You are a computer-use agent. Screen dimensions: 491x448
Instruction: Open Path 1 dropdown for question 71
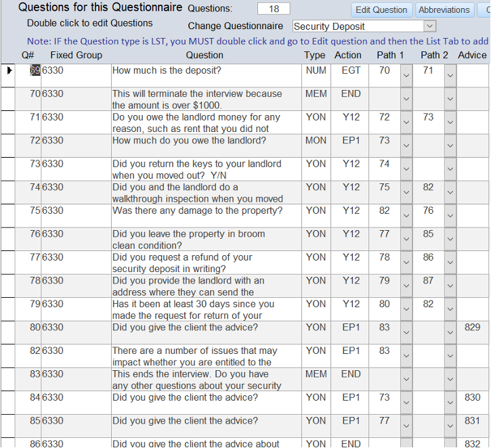(406, 122)
